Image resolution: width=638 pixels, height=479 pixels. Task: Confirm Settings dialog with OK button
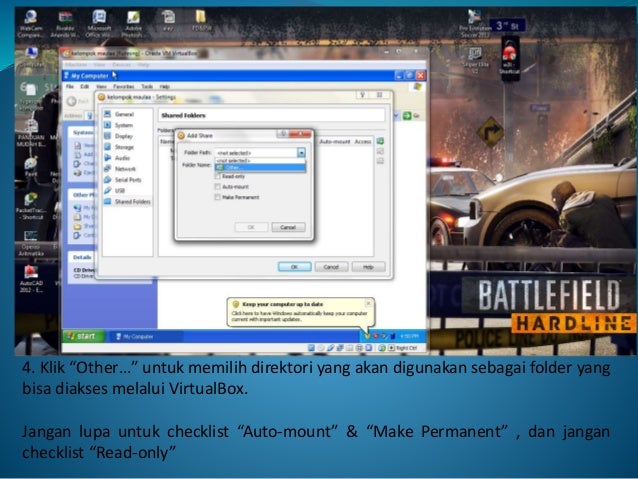pyautogui.click(x=295, y=267)
